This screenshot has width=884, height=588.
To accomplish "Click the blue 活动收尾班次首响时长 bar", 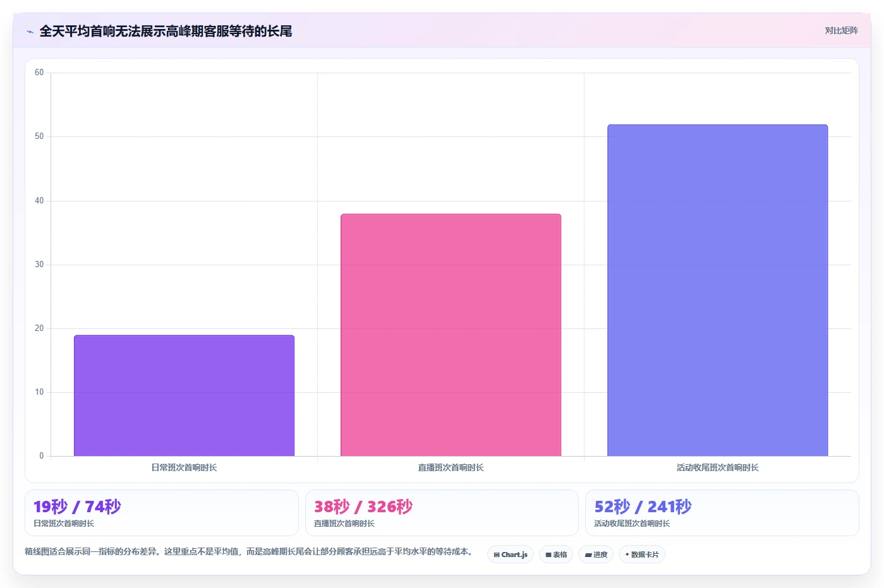I will tap(717, 291).
